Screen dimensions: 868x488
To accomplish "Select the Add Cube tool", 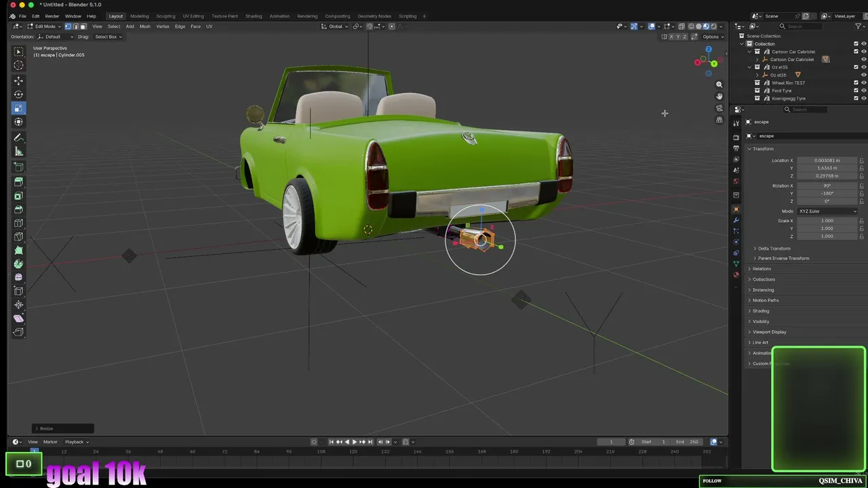I will click(18, 167).
